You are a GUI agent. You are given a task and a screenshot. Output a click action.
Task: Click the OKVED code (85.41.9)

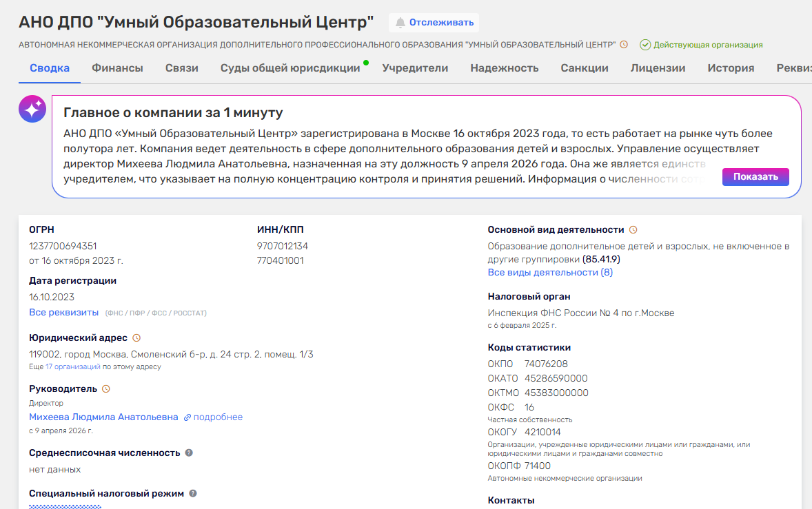coord(601,260)
